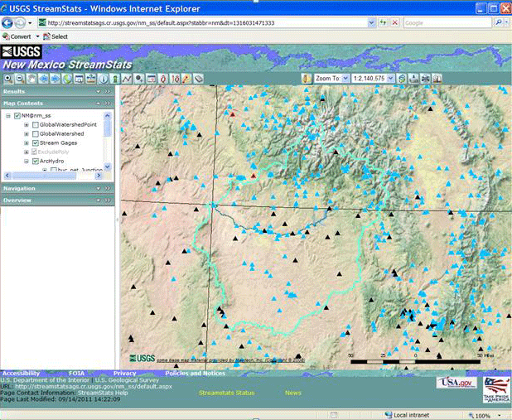Enable the GlobalWatershed layer checkbox
512x420 pixels.
[x=36, y=134]
